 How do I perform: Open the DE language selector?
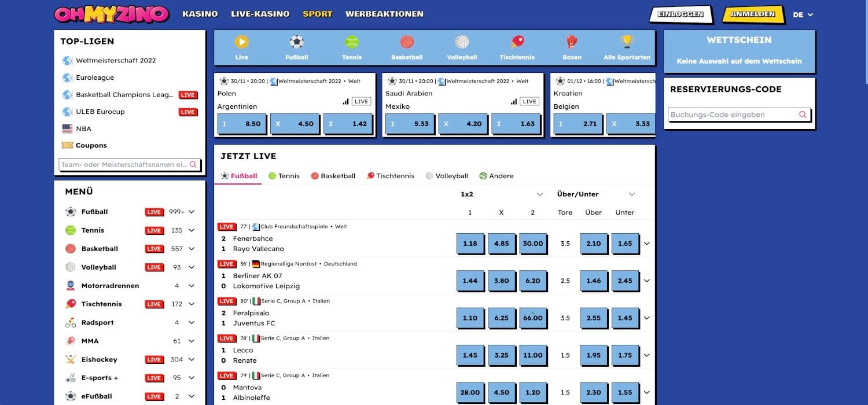point(803,14)
